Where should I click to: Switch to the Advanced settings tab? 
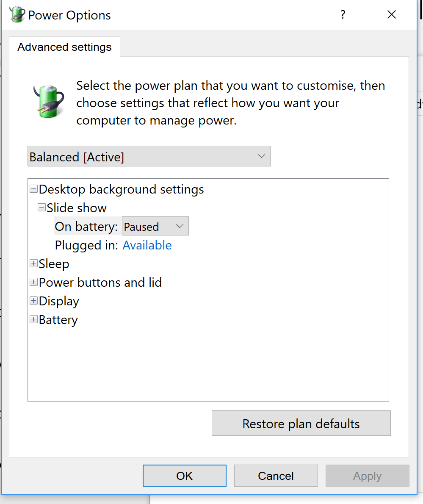(x=64, y=47)
